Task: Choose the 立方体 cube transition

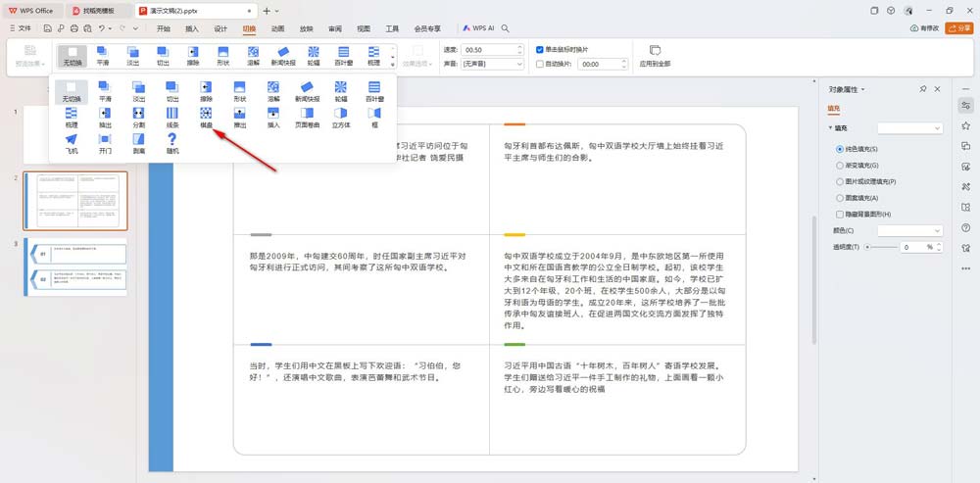Action: tap(341, 117)
